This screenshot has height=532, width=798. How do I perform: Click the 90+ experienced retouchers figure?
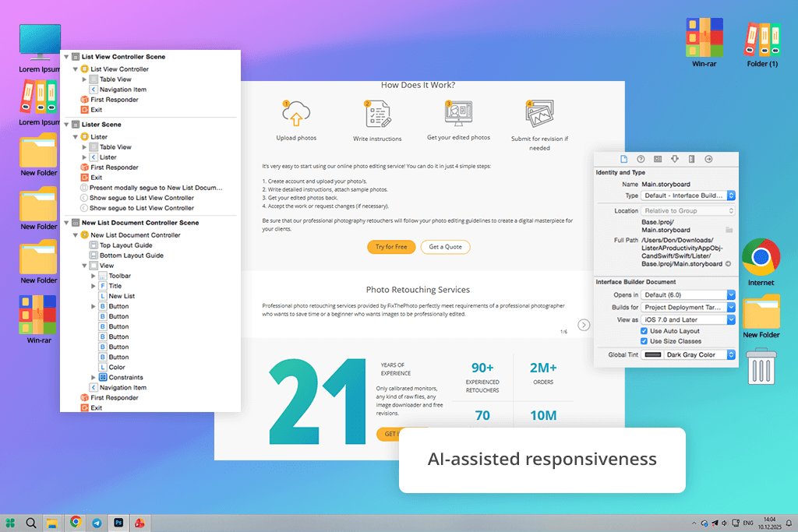click(482, 368)
